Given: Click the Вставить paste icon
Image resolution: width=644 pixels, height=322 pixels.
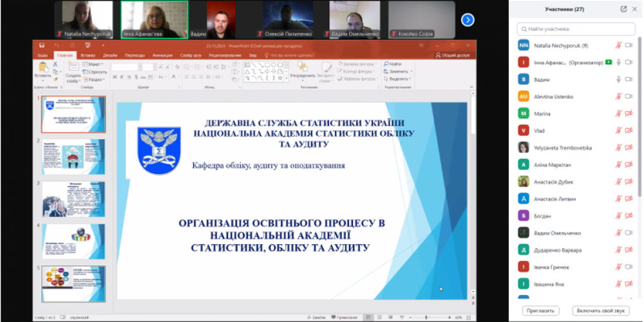Looking at the screenshot, I should (42, 70).
